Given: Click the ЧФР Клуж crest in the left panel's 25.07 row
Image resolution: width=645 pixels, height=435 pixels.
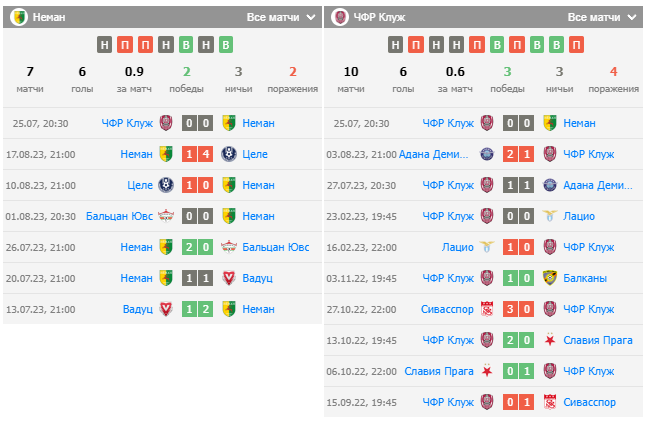Looking at the screenshot, I should (x=166, y=123).
